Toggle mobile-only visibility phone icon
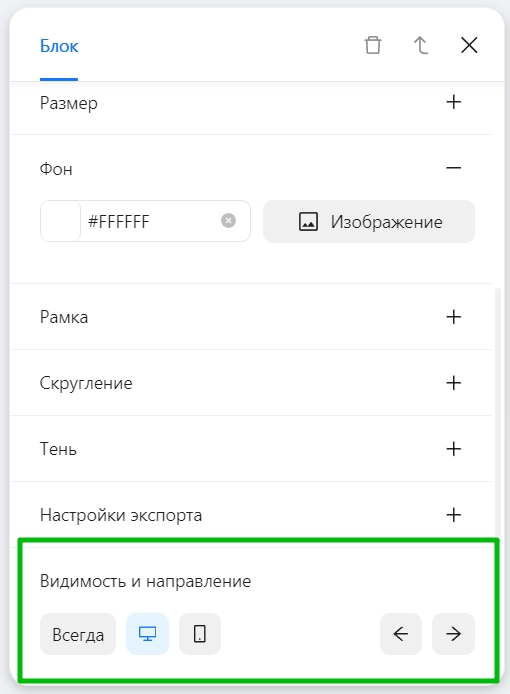 point(200,634)
